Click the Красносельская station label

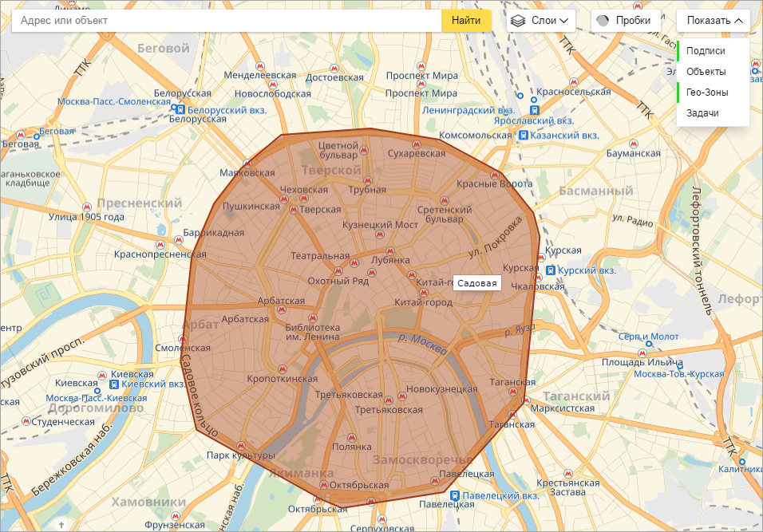click(573, 92)
